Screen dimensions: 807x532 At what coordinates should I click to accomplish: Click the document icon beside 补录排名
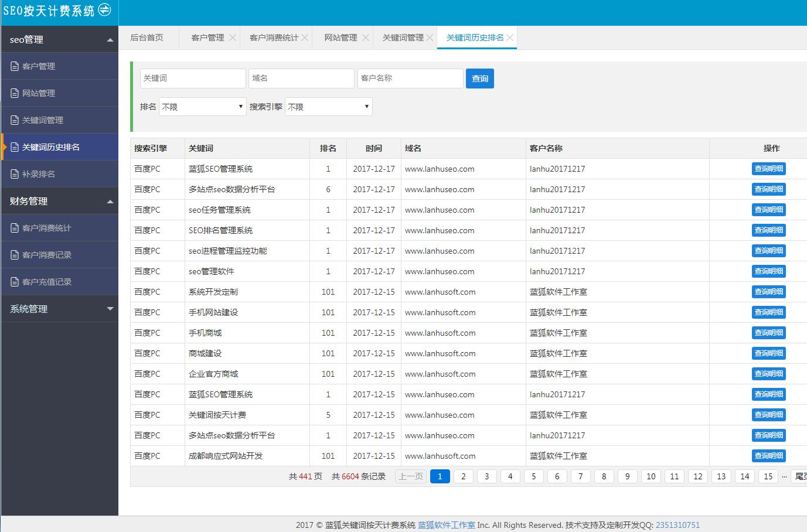click(15, 174)
